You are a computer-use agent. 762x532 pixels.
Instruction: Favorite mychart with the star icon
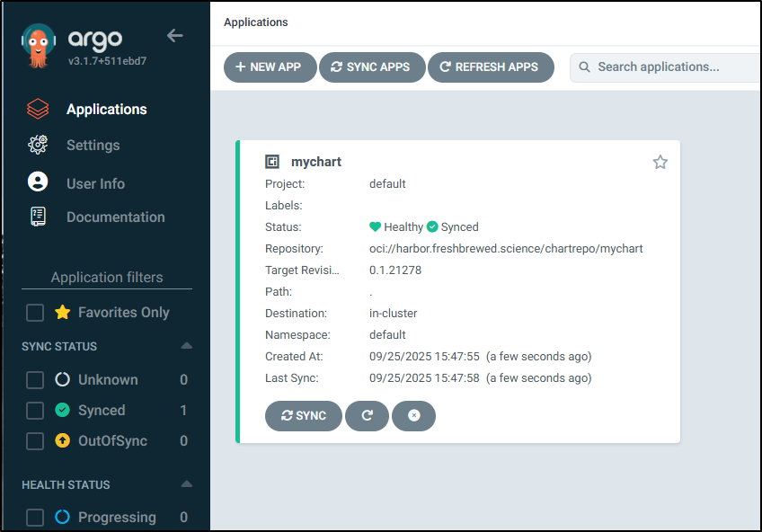coord(660,162)
